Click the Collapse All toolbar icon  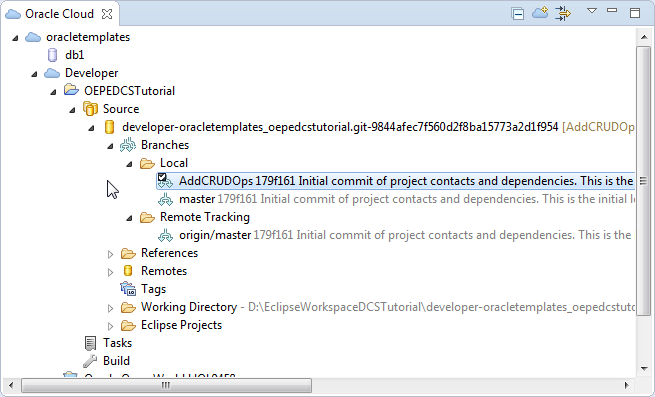(518, 14)
